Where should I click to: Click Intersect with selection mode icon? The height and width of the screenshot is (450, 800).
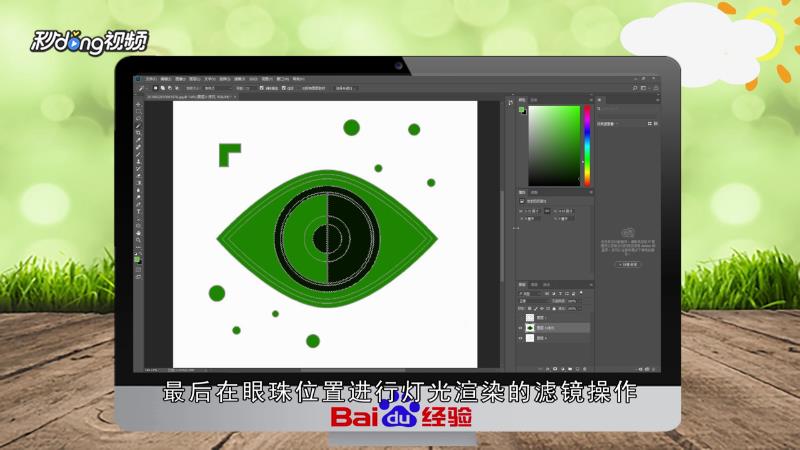click(177, 88)
